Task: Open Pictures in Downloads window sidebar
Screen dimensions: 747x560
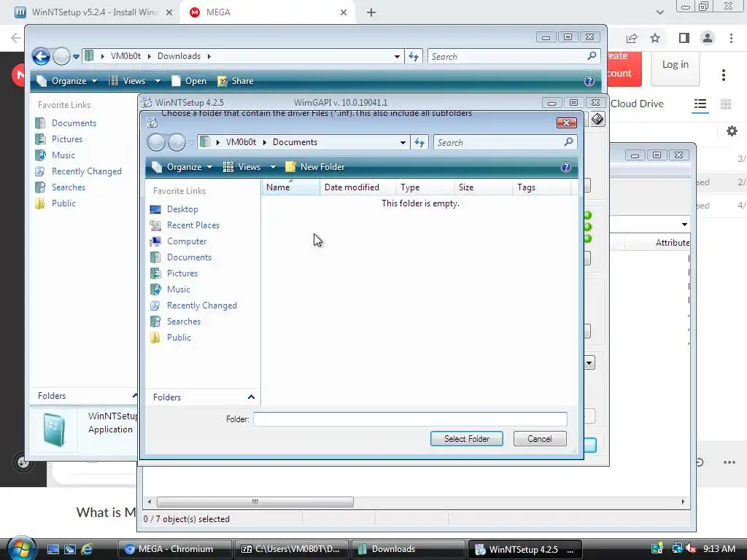Action: click(66, 139)
